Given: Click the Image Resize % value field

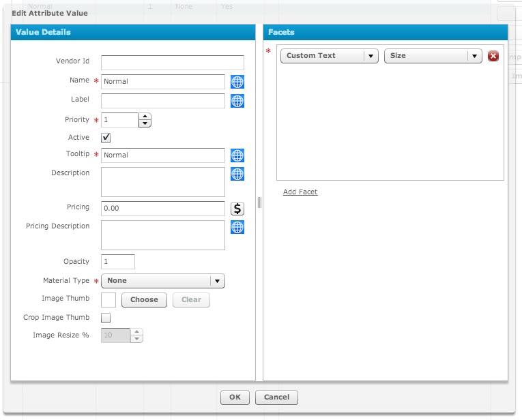Looking at the screenshot, I should [115, 335].
